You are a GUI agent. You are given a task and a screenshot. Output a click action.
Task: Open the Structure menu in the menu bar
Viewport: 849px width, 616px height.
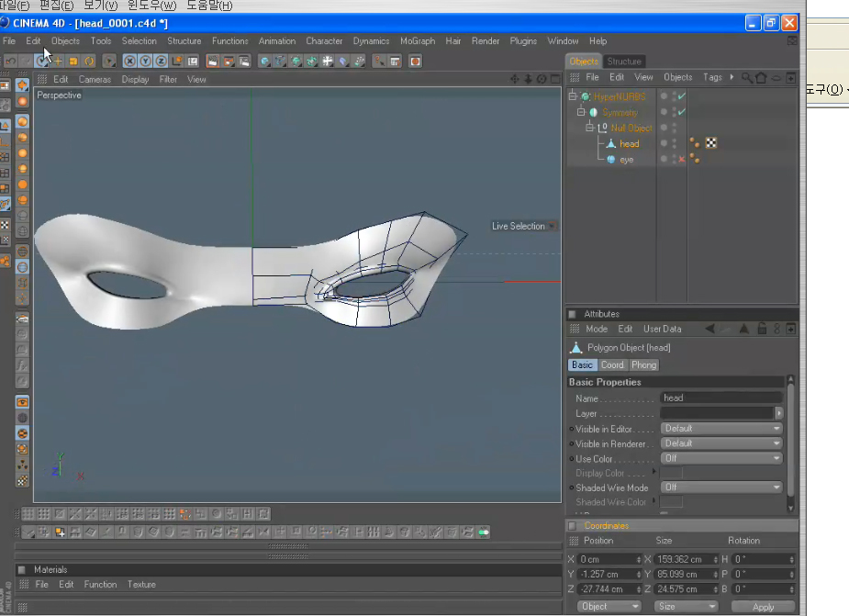click(x=184, y=41)
